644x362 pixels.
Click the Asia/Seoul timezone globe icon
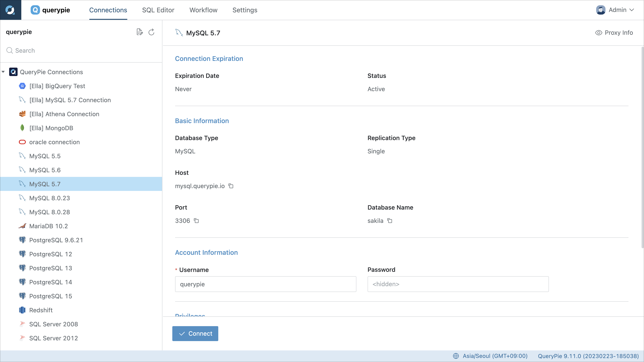456,356
